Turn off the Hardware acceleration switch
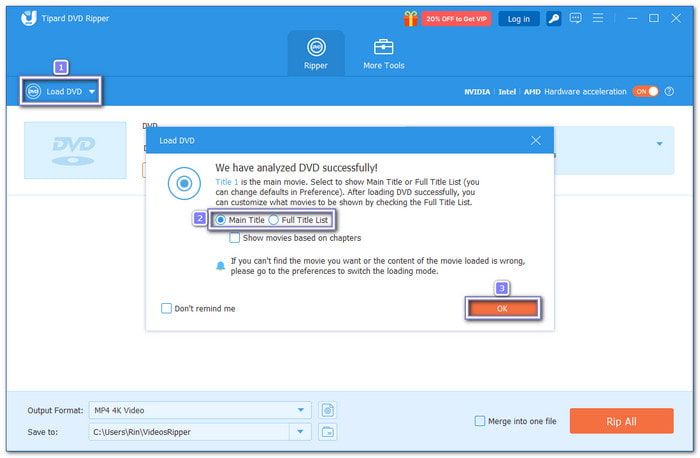The width and height of the screenshot is (700, 458). 645,91
